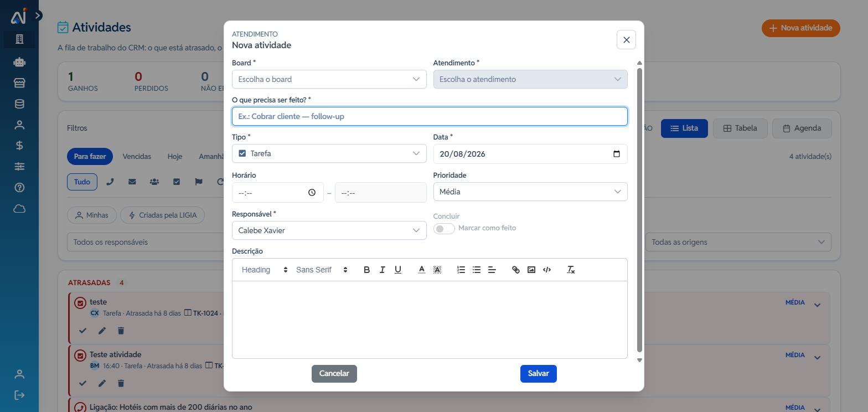
Task: Insert a bullet list in the description
Action: click(476, 270)
